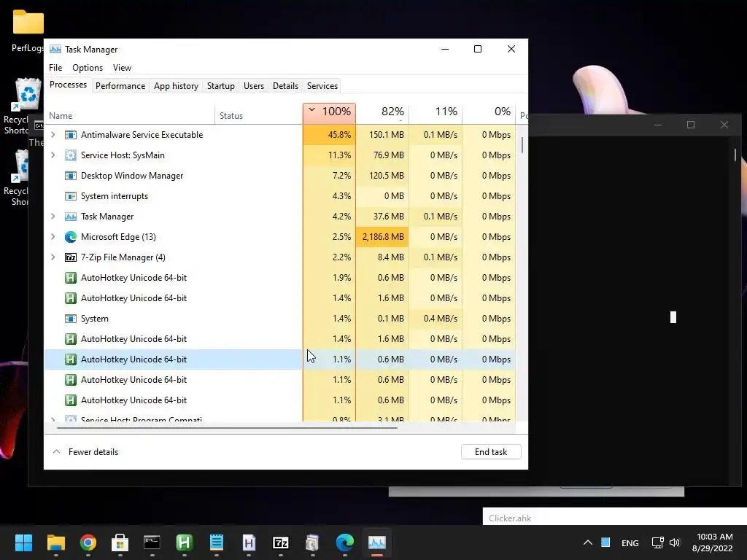This screenshot has height=560, width=747.
Task: Open File Explorer from the taskbar
Action: [x=55, y=542]
